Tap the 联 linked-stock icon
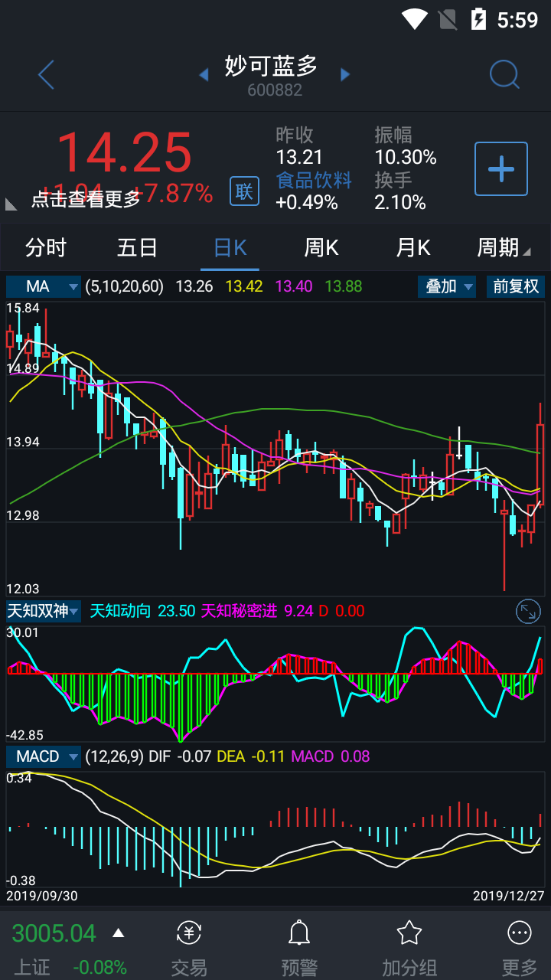Image resolution: width=551 pixels, height=980 pixels. coord(244,191)
